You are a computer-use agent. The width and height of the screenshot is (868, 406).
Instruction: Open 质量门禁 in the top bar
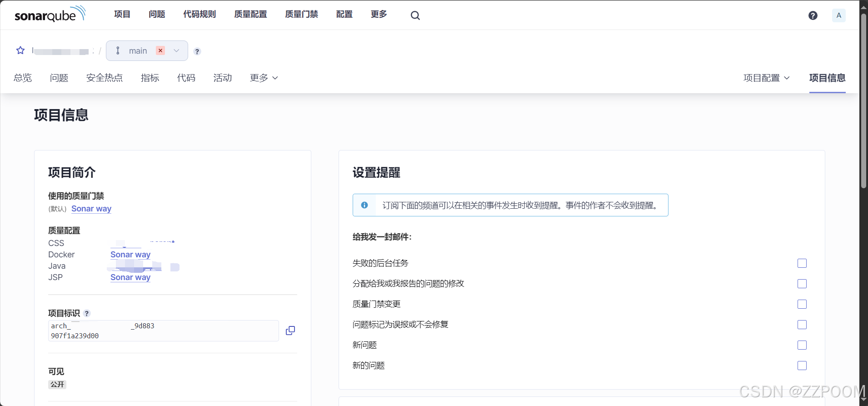(301, 15)
